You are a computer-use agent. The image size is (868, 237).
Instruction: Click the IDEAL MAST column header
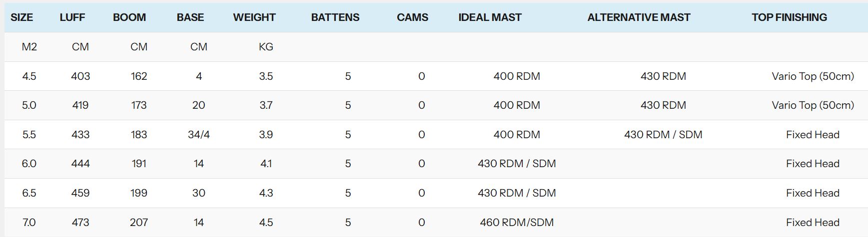click(x=490, y=17)
